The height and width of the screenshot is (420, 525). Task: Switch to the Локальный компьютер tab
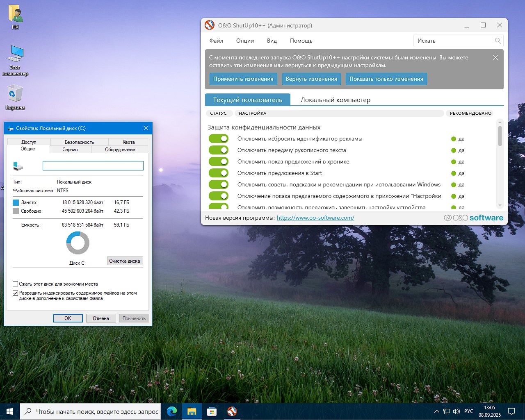pyautogui.click(x=335, y=100)
